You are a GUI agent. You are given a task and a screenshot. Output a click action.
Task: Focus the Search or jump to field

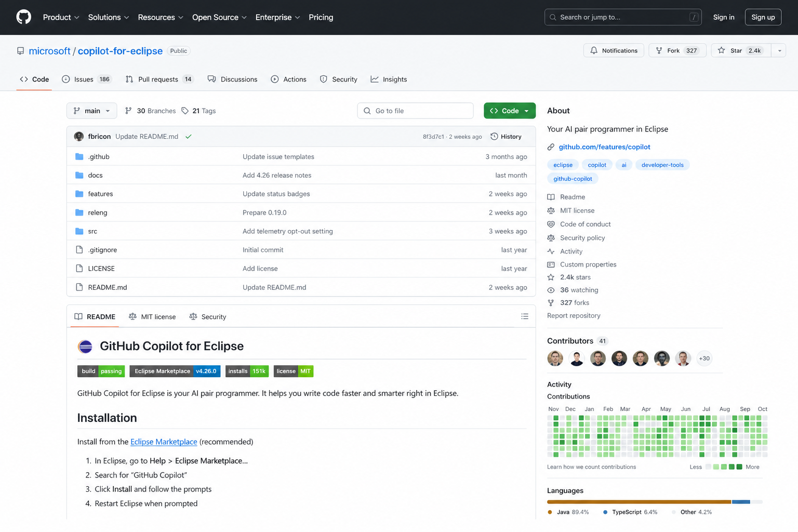[623, 17]
